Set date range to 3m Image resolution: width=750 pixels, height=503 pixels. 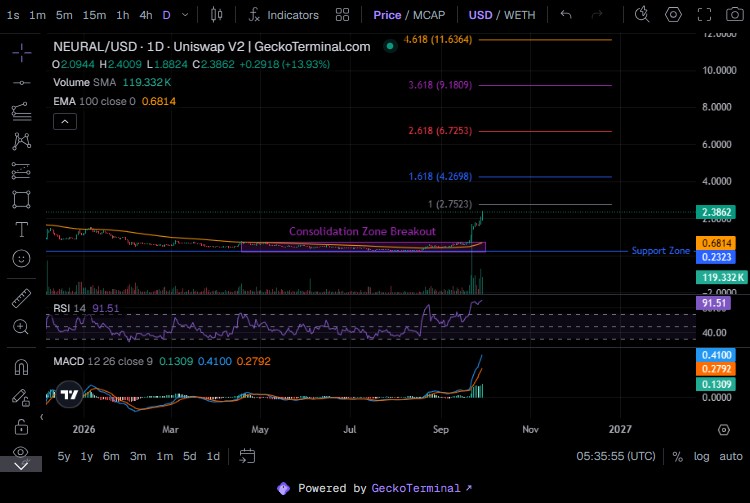pos(138,456)
